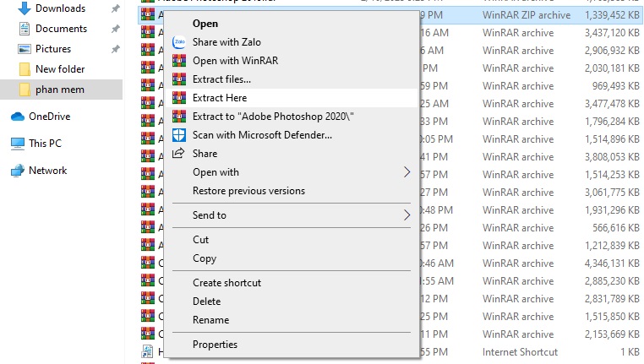Image resolution: width=644 pixels, height=364 pixels.
Task: Select Restore previous versions
Action: coord(248,191)
